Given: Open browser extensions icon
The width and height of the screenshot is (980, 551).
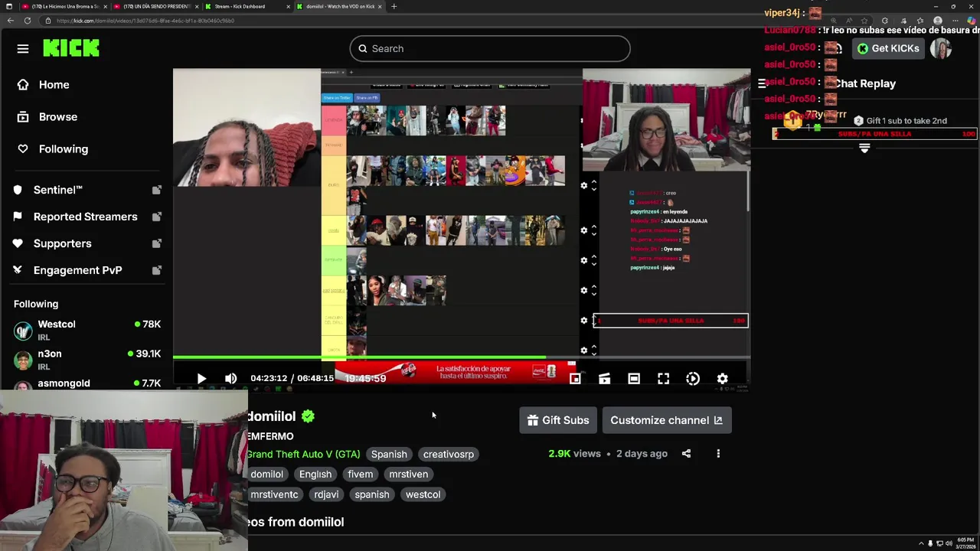Looking at the screenshot, I should pyautogui.click(x=885, y=21).
